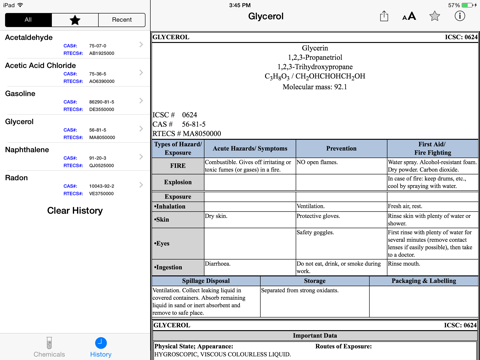Click the RTECS # MA8050000 line
480x360 pixels.
click(187, 134)
